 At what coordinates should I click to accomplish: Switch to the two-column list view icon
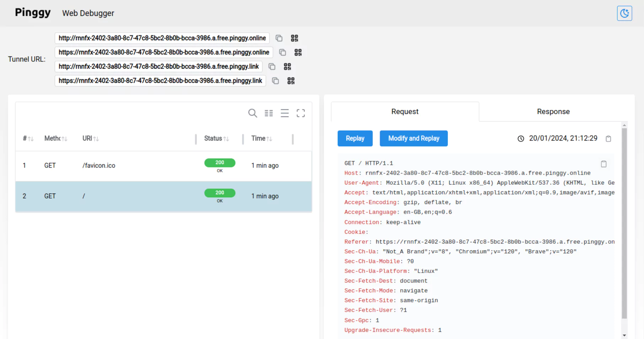pyautogui.click(x=269, y=113)
